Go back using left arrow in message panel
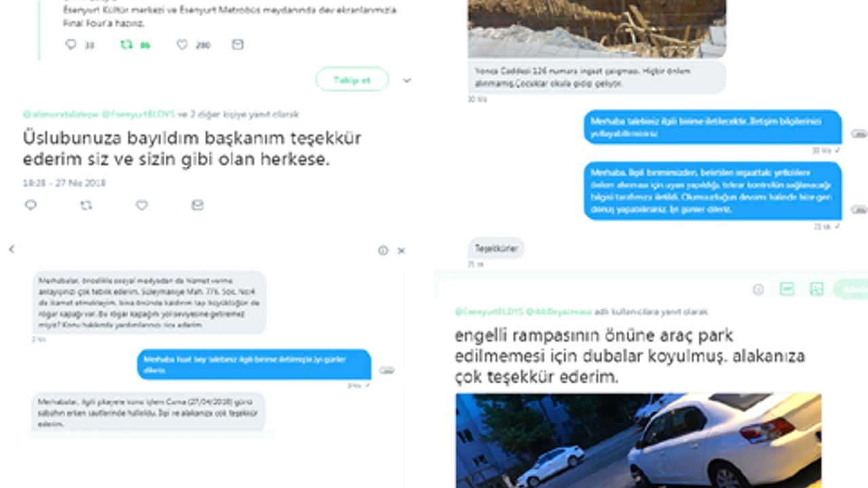Viewport: 868px width, 488px height. click(x=12, y=249)
